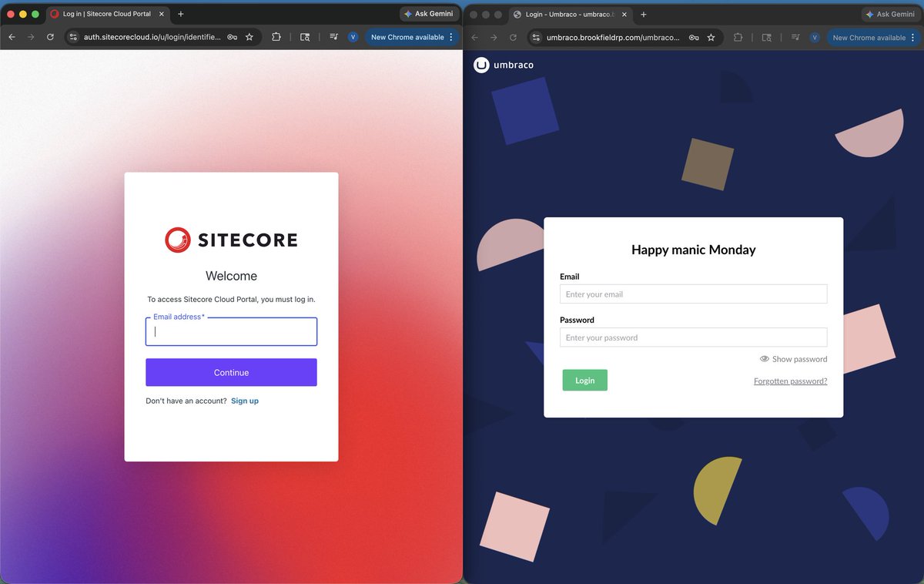
Task: Click the Happy manic Monday heading
Action: tap(693, 250)
